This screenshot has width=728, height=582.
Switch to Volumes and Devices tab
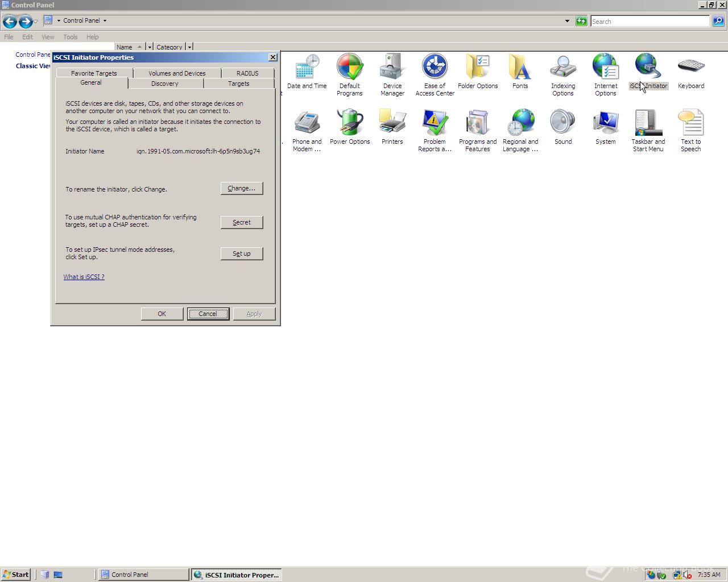point(177,73)
